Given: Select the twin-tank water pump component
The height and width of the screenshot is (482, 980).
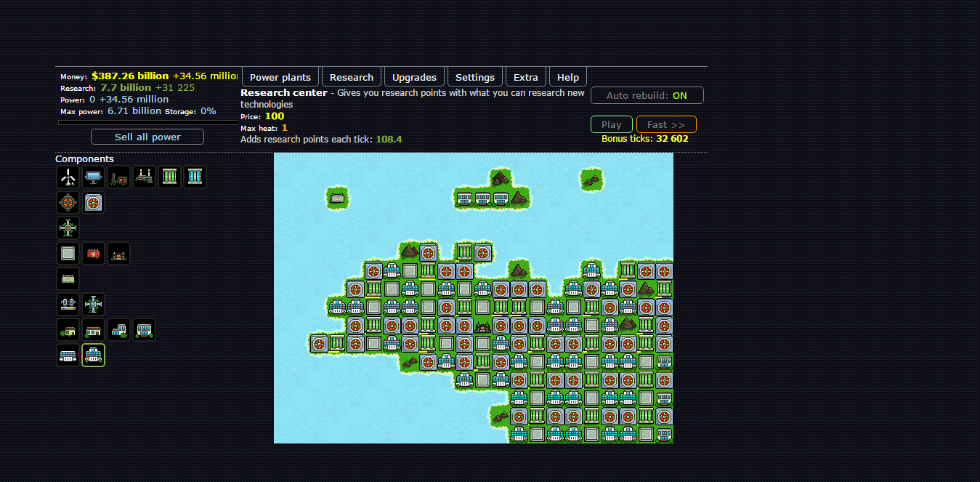Looking at the screenshot, I should [x=68, y=304].
